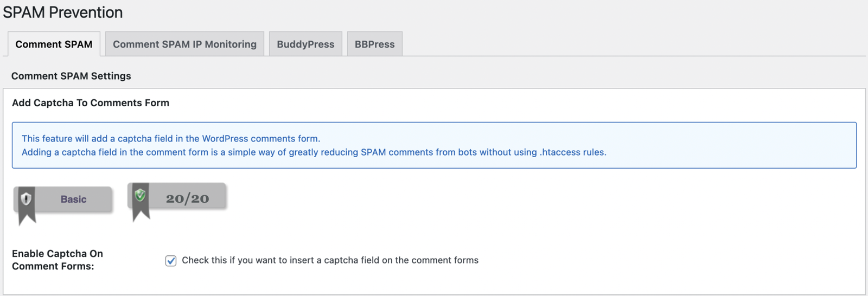
Task: Click the 'Add Captcha To Comments Form' heading
Action: pos(91,103)
